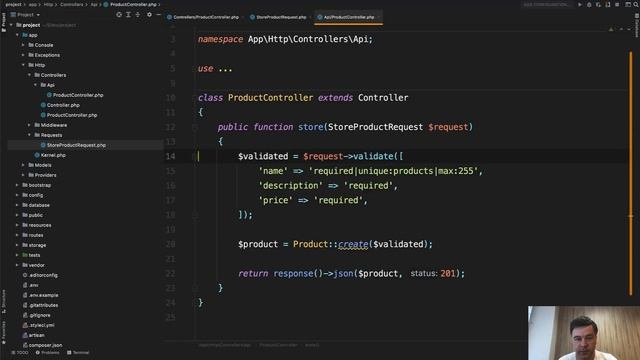Click the expand all icon in Project panel
The image size is (640, 360).
pyautogui.click(x=128, y=15)
